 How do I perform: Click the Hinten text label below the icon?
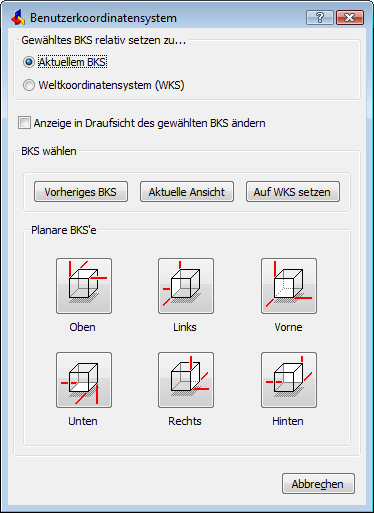[288, 421]
